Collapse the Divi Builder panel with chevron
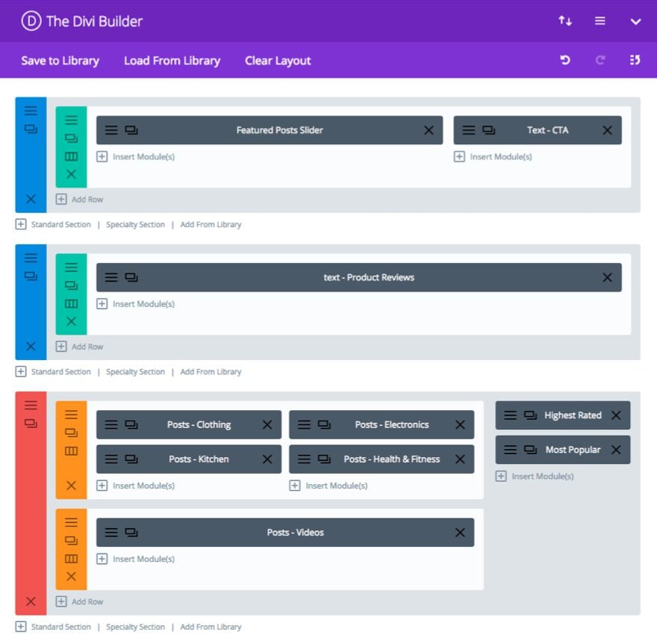 (635, 22)
